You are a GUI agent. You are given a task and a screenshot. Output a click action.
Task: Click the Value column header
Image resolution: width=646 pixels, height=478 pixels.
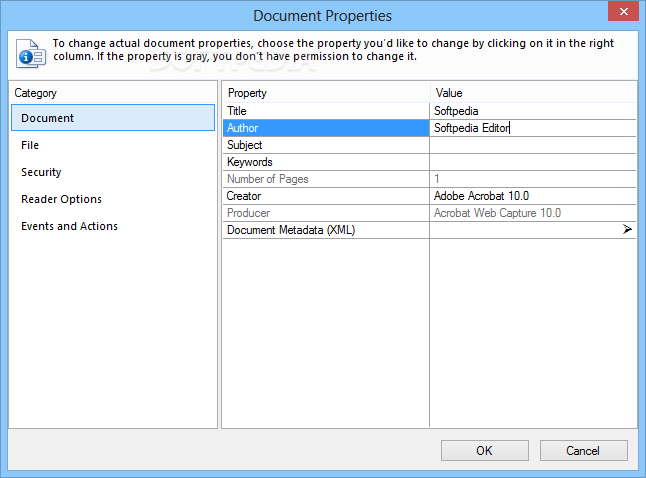[533, 93]
